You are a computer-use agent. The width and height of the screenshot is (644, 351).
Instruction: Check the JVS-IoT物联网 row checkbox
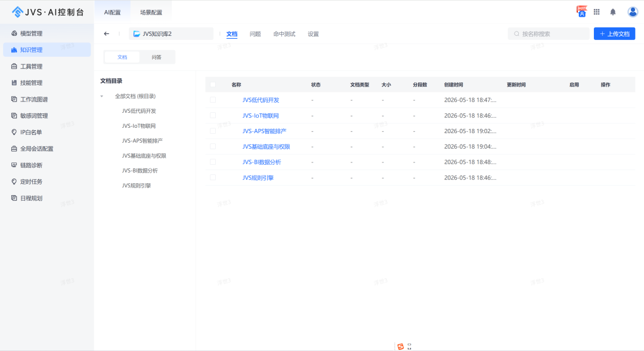pyautogui.click(x=213, y=115)
